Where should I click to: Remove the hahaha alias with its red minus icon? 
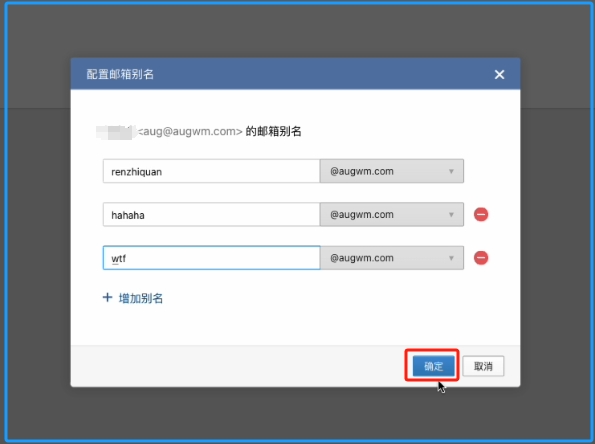(481, 214)
